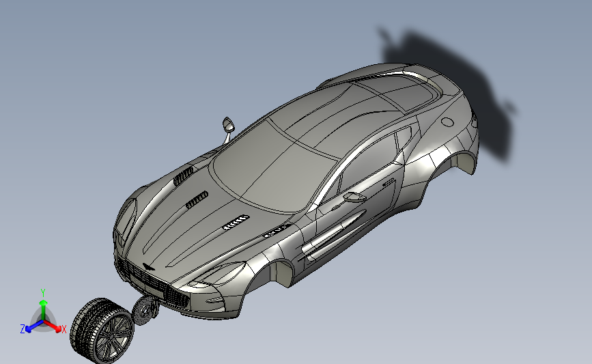
Task: Select the windshield surface of the car
Action: [x=274, y=168]
